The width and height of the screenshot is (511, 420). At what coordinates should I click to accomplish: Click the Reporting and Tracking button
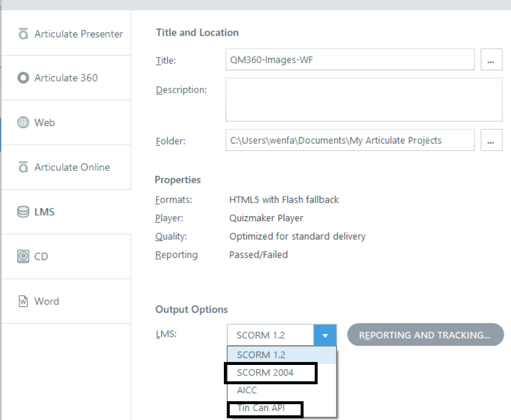pos(425,335)
